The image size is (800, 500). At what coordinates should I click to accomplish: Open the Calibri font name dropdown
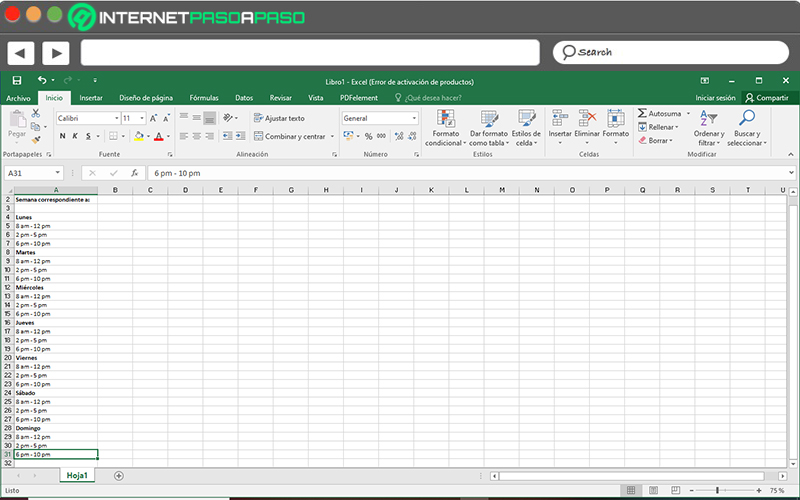tap(117, 118)
